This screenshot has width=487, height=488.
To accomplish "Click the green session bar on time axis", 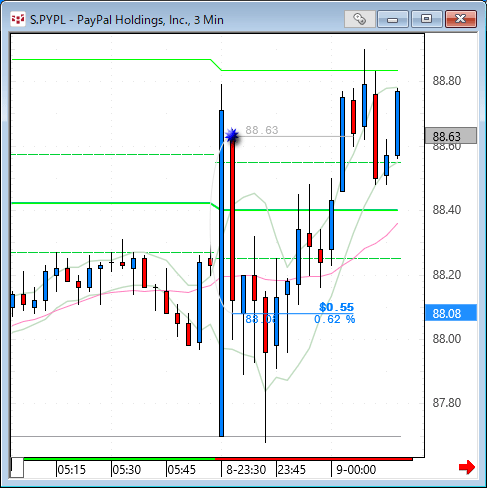I will tap(119, 459).
